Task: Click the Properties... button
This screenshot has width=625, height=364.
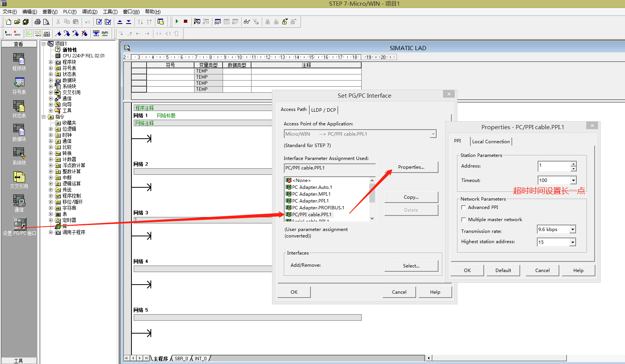Action: 411,167
